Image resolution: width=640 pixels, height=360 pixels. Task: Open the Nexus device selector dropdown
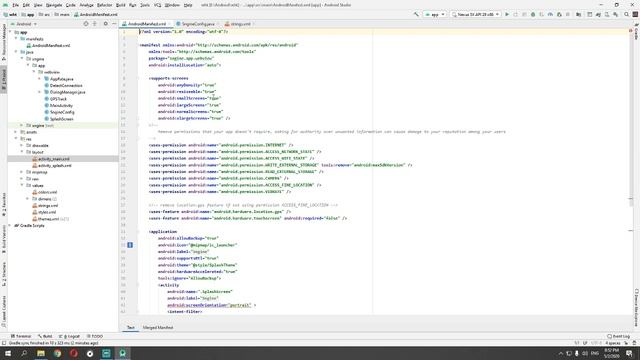tap(476, 14)
